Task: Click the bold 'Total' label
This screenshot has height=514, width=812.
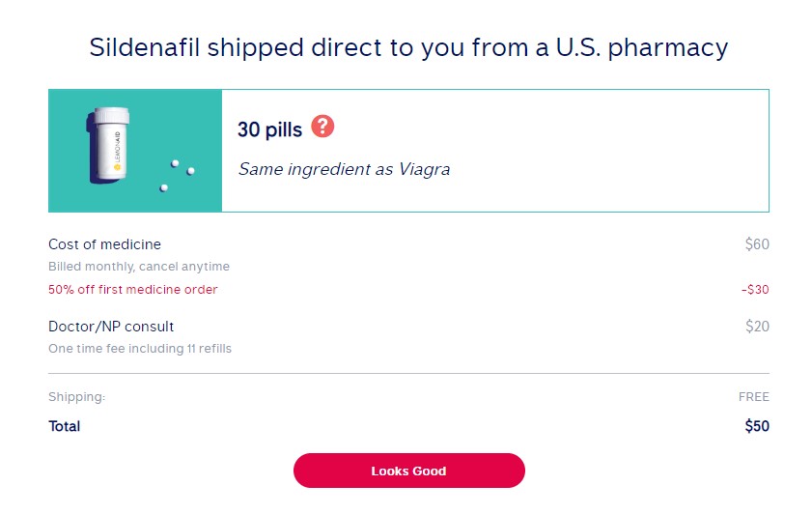Action: pos(65,426)
